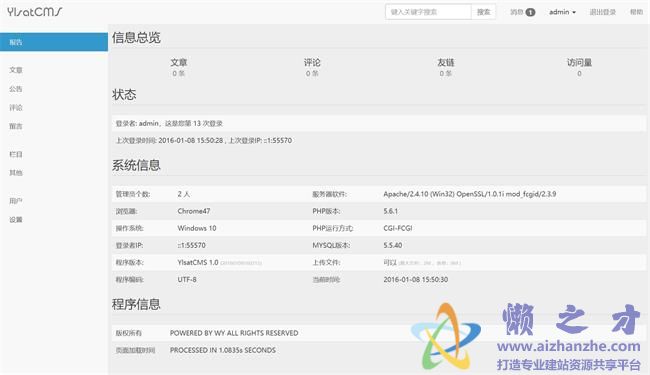This screenshot has width=650, height=375.
Task: Click last login time 2016-01-08 15:50:28 row
Action: pyautogui.click(x=378, y=140)
